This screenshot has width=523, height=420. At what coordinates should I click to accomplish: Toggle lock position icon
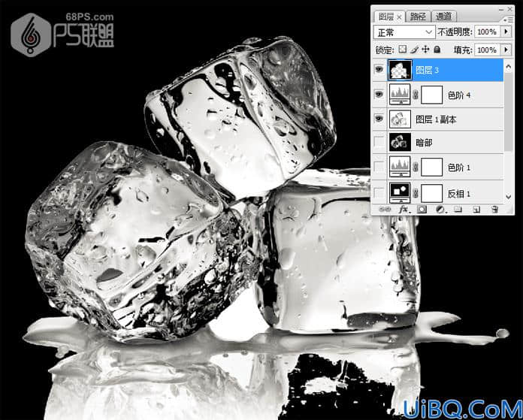(425, 50)
